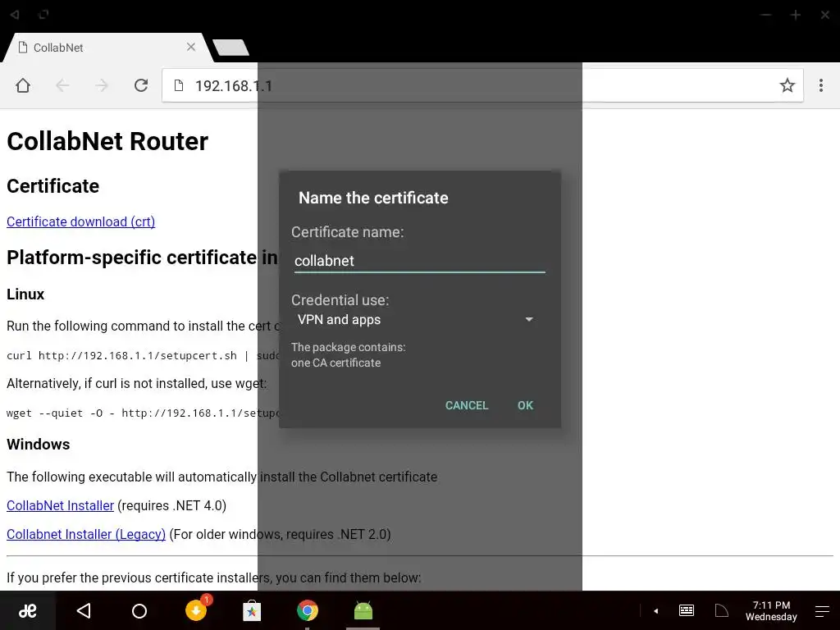
Task: Open the keyboard icon in system tray
Action: pyautogui.click(x=687, y=610)
